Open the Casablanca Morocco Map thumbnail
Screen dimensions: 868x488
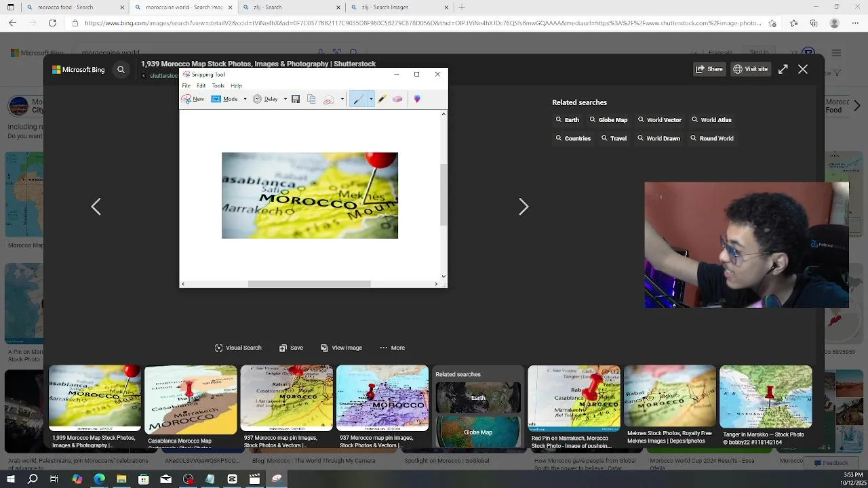(x=191, y=400)
